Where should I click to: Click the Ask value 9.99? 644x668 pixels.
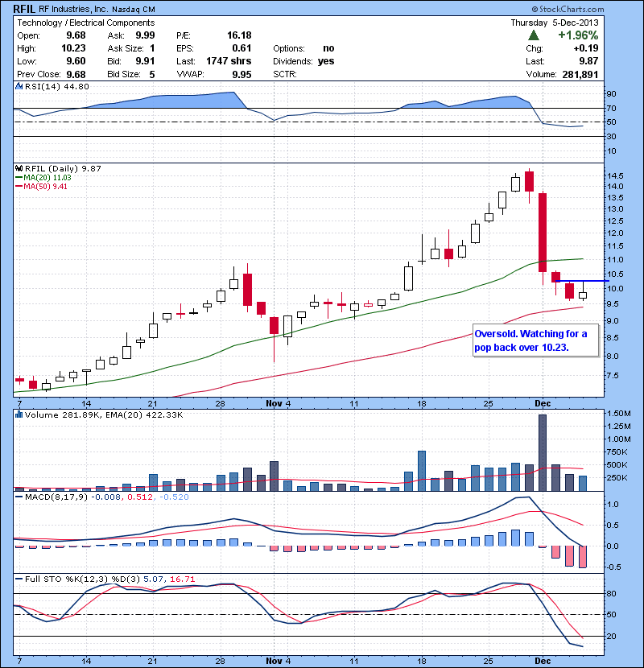145,35
